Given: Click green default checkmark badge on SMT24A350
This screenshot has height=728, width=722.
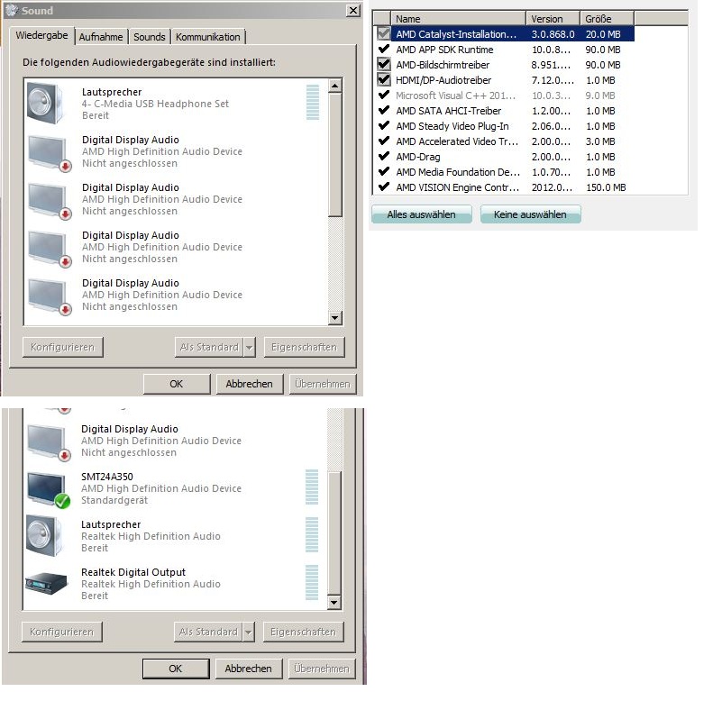Looking at the screenshot, I should pyautogui.click(x=62, y=501).
